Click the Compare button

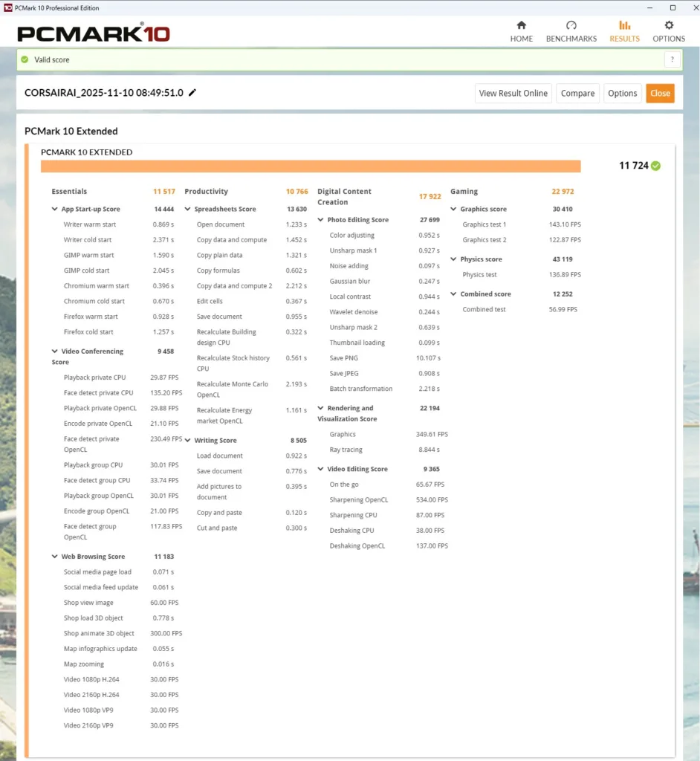[577, 93]
